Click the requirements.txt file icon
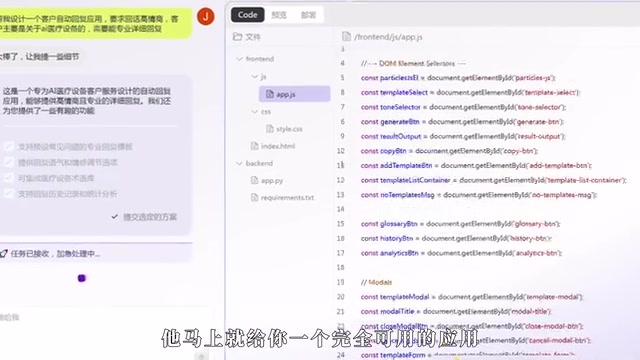640x360 pixels. (x=254, y=198)
